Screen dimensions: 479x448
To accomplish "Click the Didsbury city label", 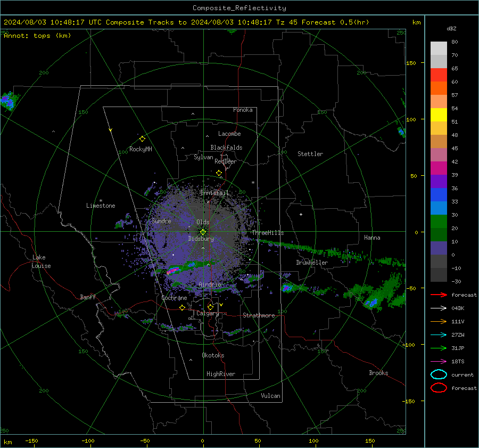I will 201,239.
